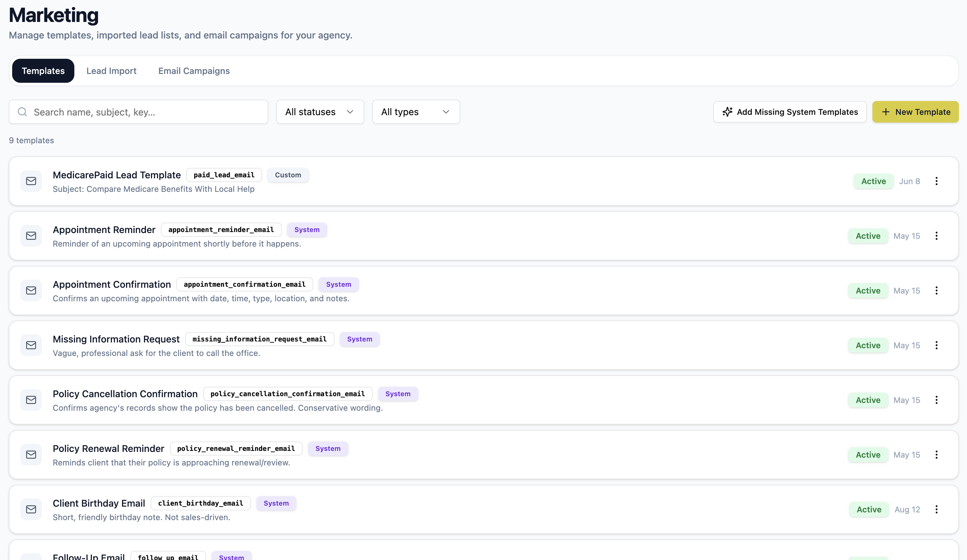This screenshot has width=967, height=560.
Task: Click envelope icon of Client Birthday Email
Action: pyautogui.click(x=31, y=509)
